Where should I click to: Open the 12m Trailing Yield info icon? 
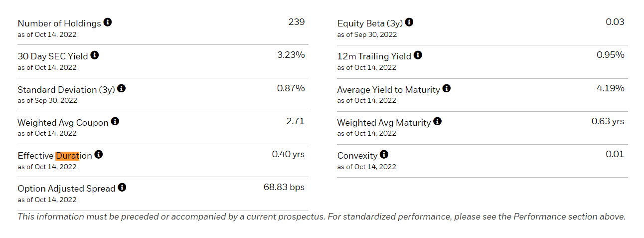(x=418, y=55)
